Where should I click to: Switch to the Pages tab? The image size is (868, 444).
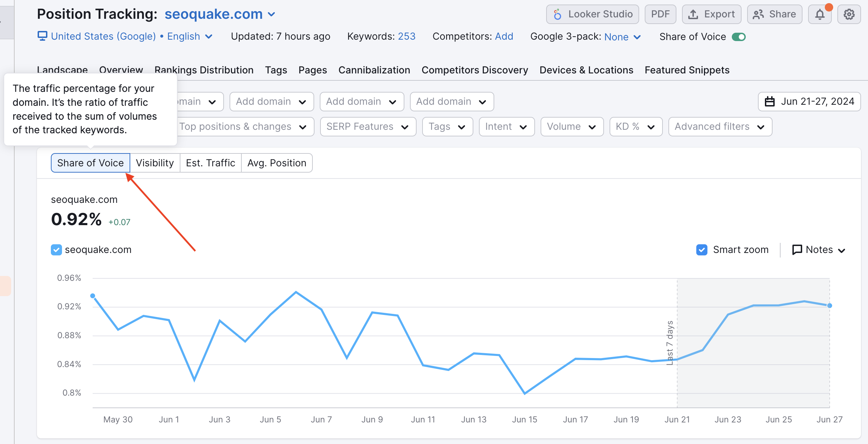312,70
